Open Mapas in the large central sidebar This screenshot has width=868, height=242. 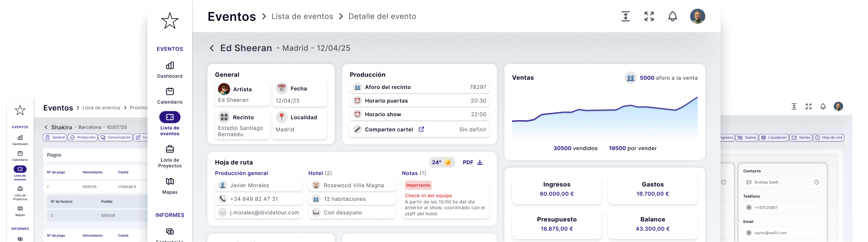tap(170, 185)
